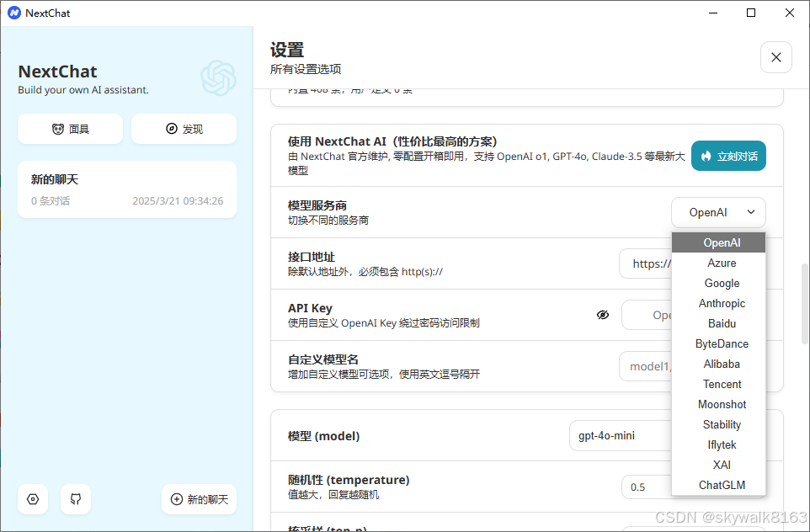Focus the API Key input field
The image size is (810, 532).
coord(647,315)
